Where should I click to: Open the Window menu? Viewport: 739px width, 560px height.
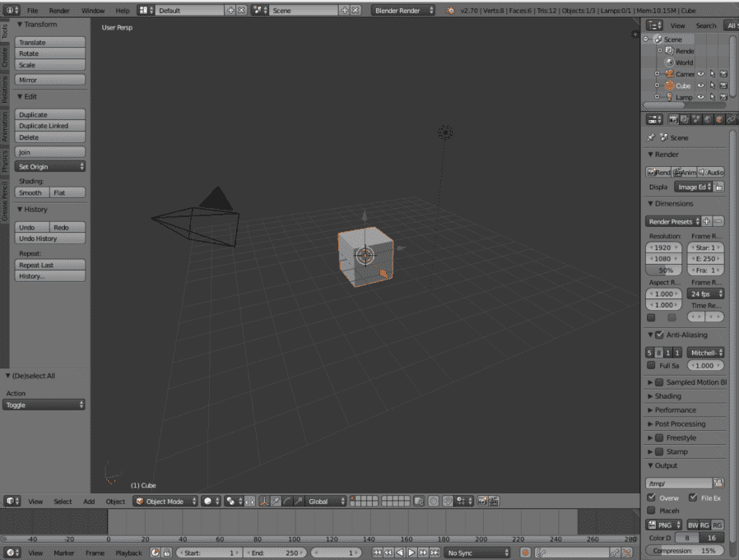(x=93, y=11)
